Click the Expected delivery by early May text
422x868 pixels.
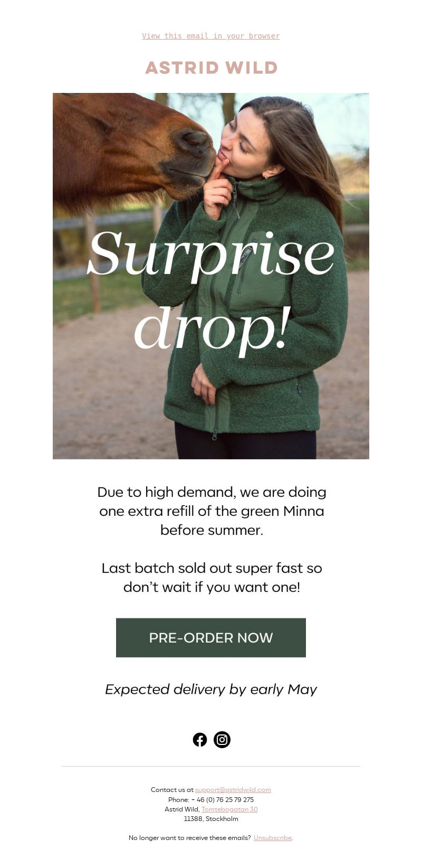click(x=211, y=690)
